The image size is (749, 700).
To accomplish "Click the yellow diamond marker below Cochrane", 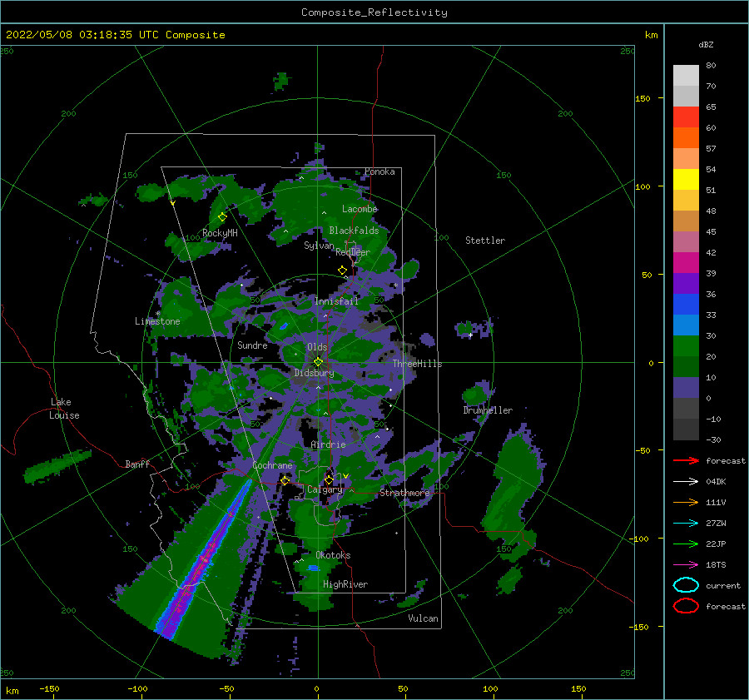I will point(285,480).
